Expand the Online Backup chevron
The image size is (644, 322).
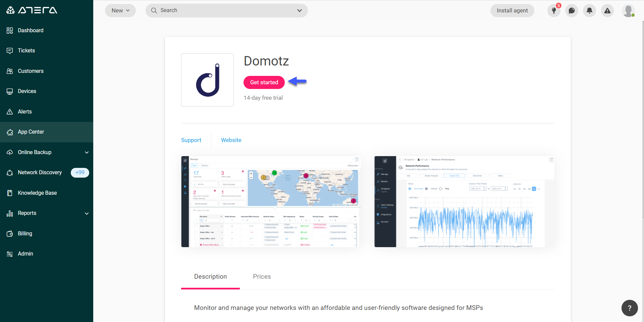[87, 152]
